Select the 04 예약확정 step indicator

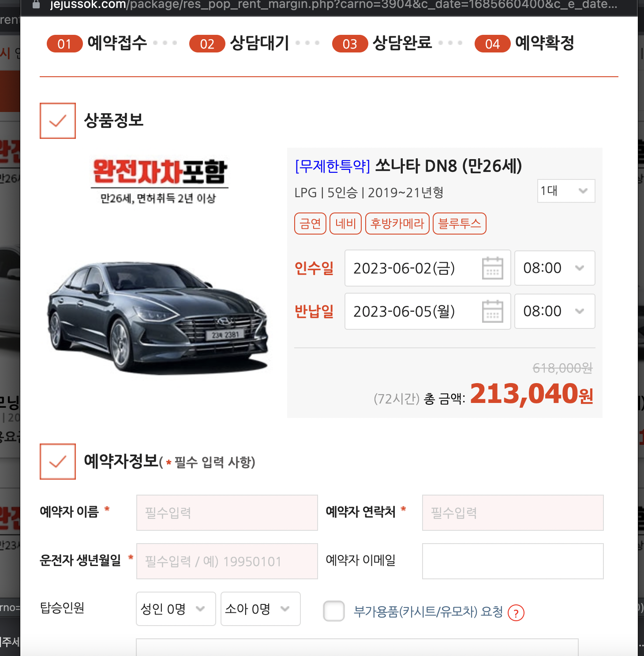coord(492,44)
